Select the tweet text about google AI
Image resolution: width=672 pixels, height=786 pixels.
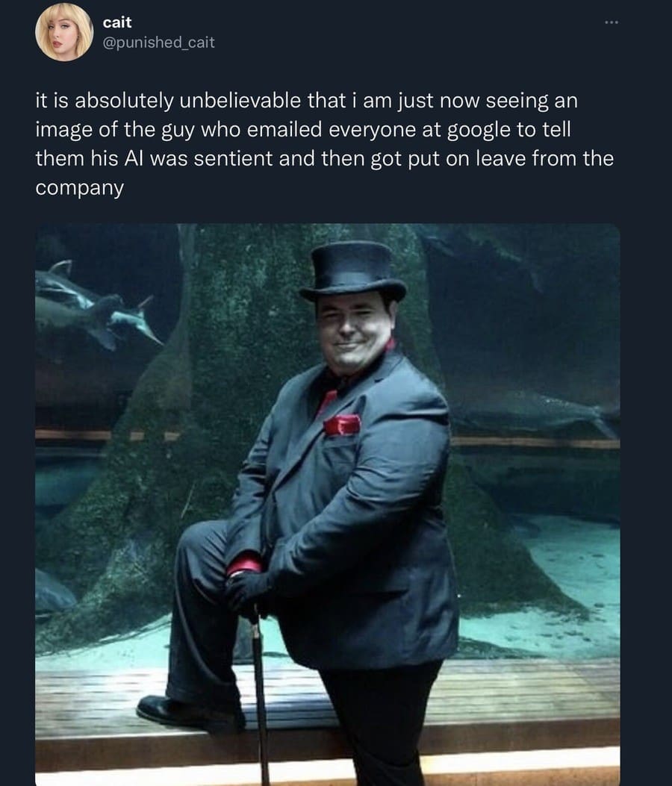(325, 144)
